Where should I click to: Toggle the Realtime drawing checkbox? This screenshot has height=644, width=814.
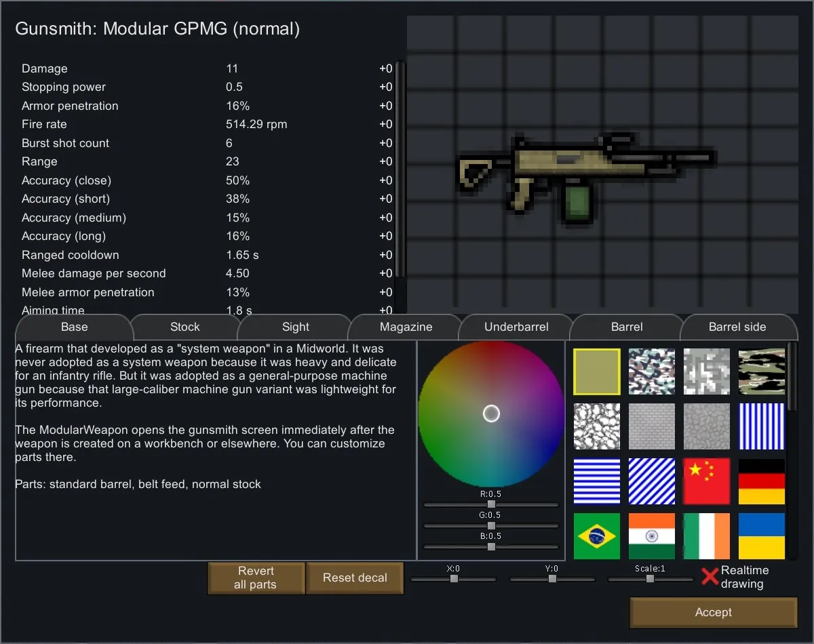point(710,577)
